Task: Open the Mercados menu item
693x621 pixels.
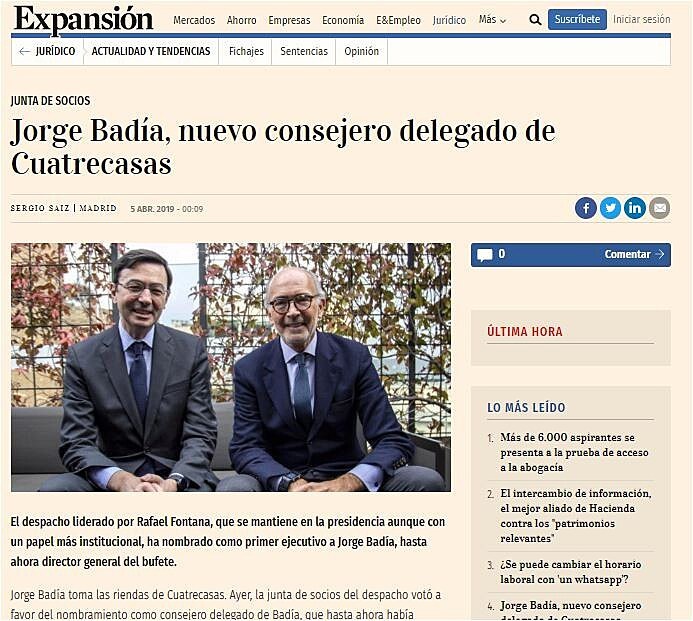Action: pos(194,20)
